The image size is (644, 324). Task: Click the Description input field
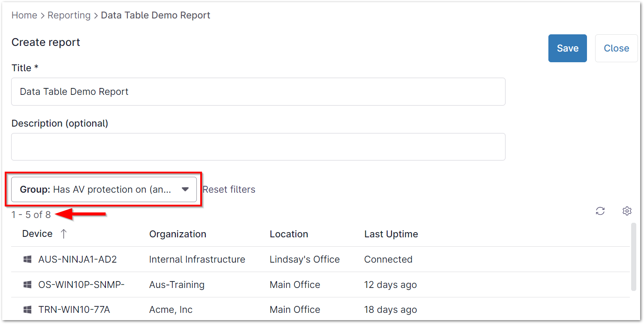click(257, 147)
